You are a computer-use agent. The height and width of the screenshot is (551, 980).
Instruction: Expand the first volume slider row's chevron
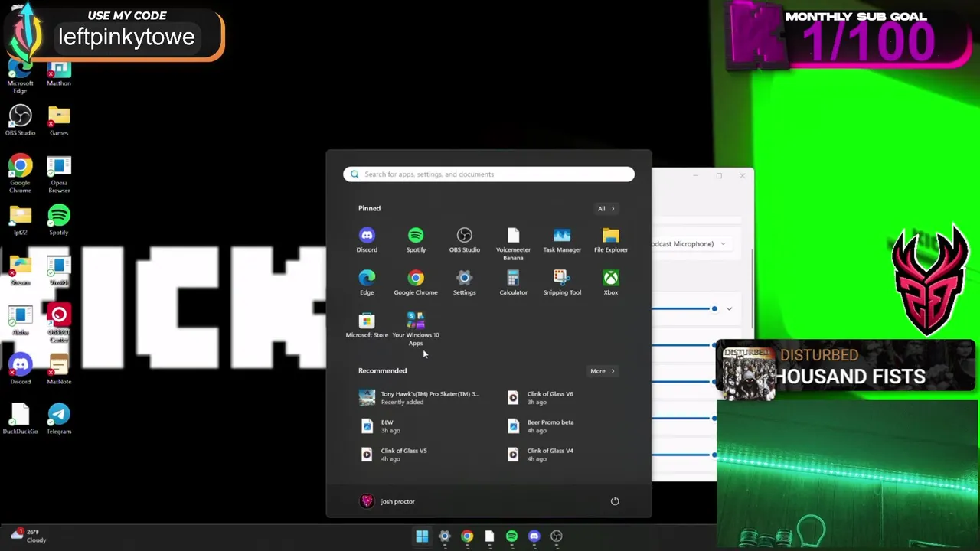[729, 309]
